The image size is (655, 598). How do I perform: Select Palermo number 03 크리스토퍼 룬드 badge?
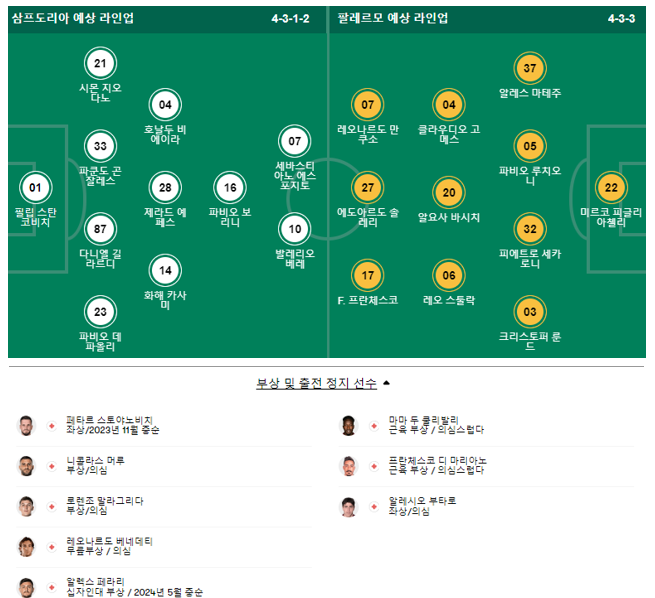pos(530,312)
